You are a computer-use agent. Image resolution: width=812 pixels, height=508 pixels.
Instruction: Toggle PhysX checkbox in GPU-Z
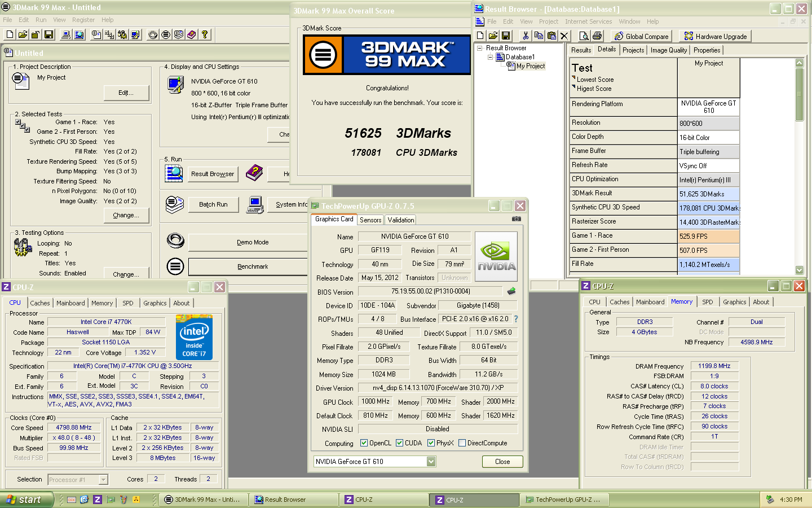431,443
